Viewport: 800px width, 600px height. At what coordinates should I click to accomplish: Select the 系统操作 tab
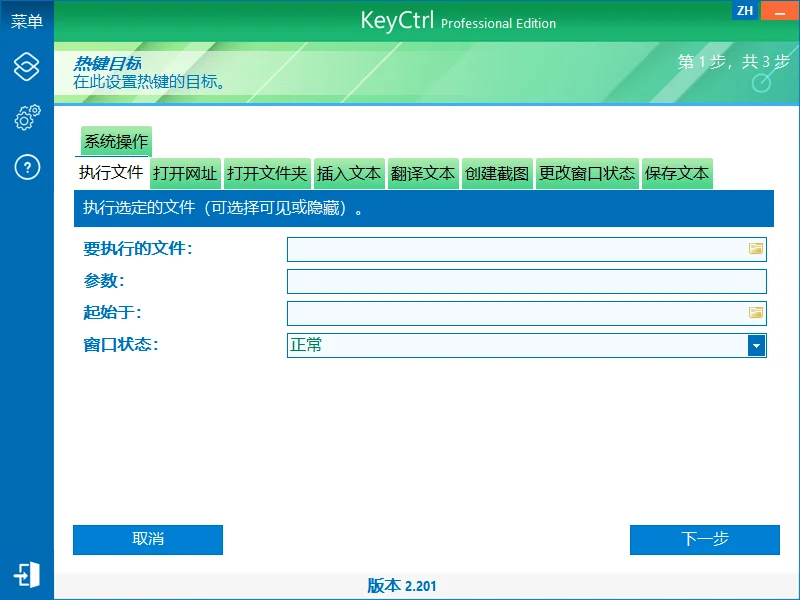116,141
